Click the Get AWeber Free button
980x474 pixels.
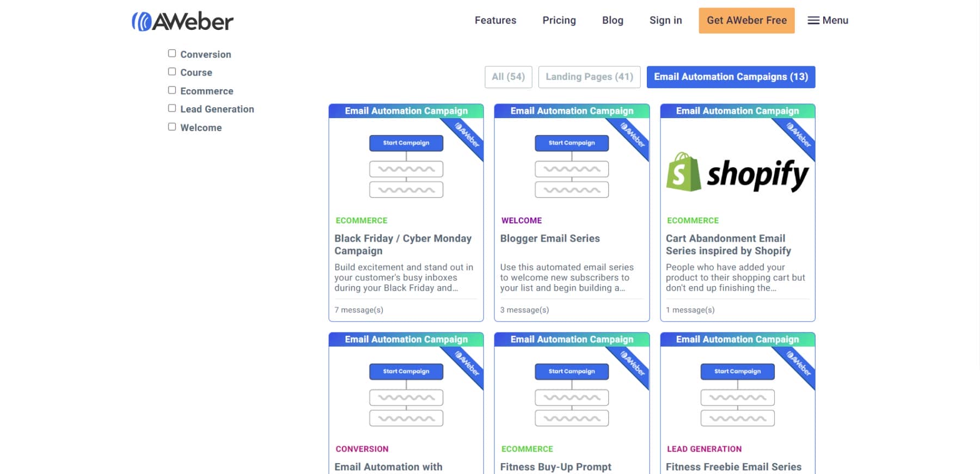tap(746, 20)
